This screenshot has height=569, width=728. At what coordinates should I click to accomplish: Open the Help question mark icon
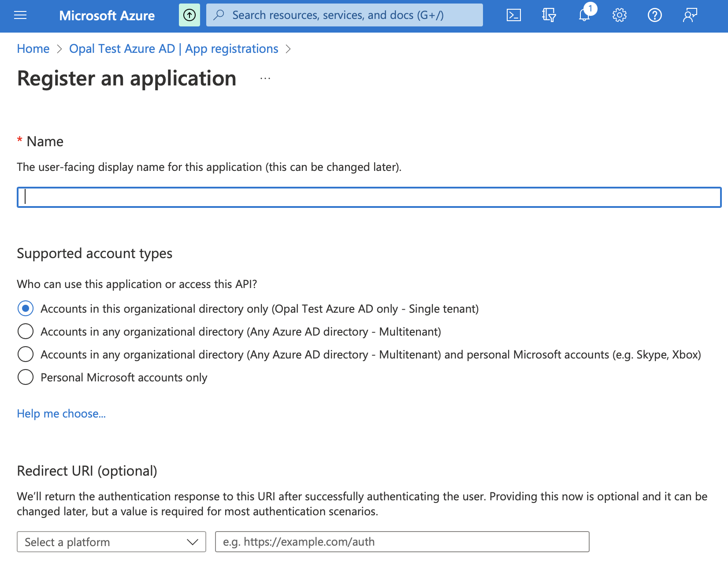pos(655,15)
